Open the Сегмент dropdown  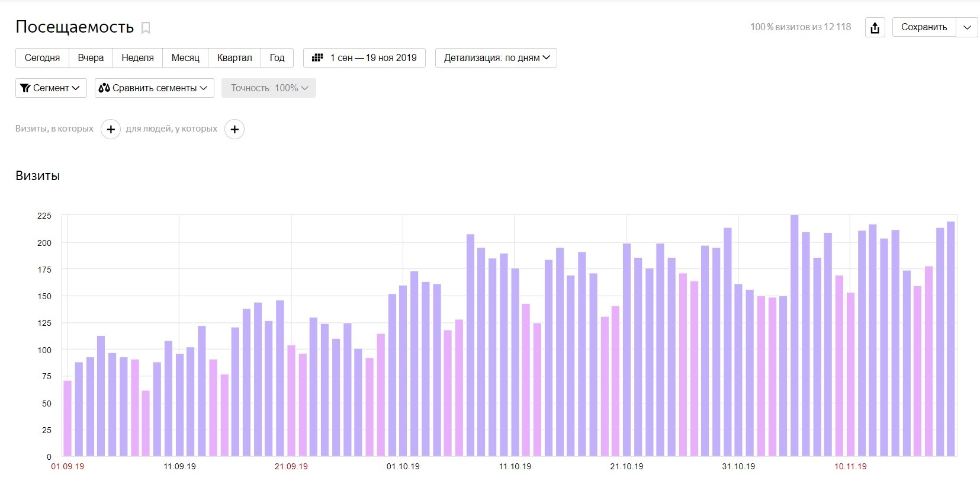[x=51, y=88]
